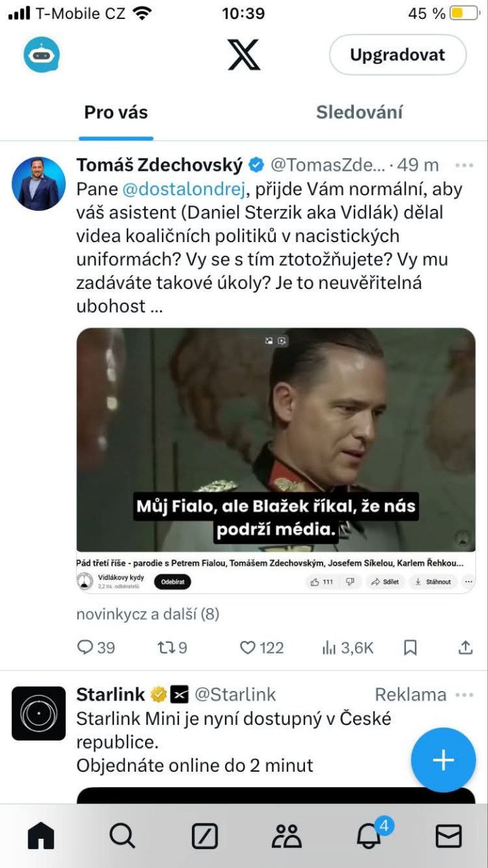Select the Pro vás tab
This screenshot has height=868, width=488.
[x=116, y=113]
